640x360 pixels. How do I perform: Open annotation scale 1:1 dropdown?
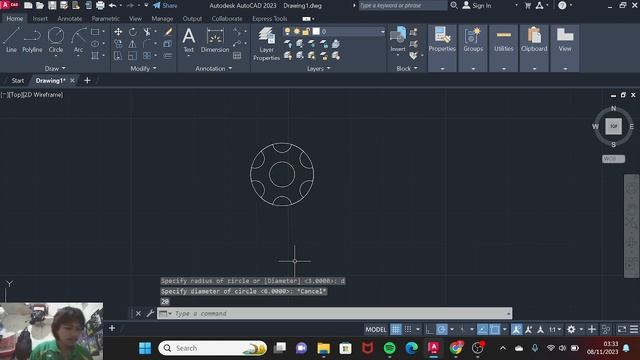pyautogui.click(x=555, y=329)
